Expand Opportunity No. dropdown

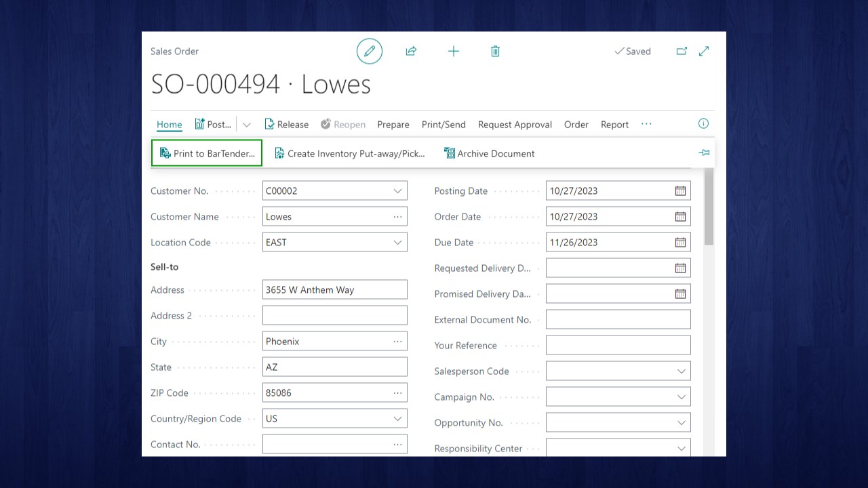click(682, 423)
